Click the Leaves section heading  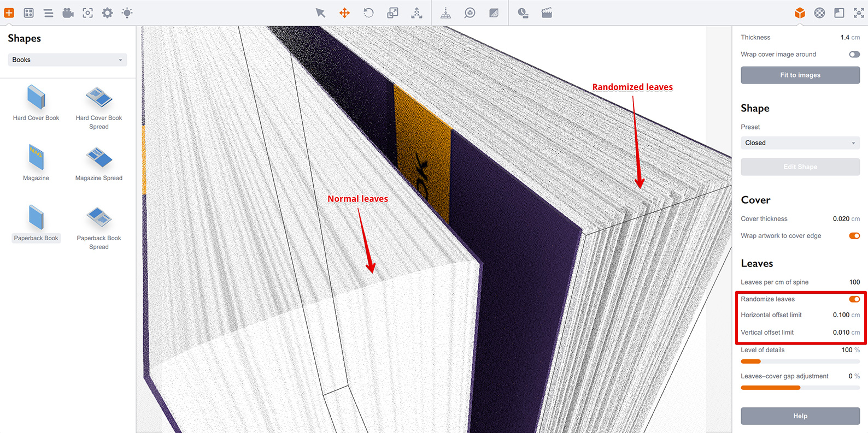[756, 263]
